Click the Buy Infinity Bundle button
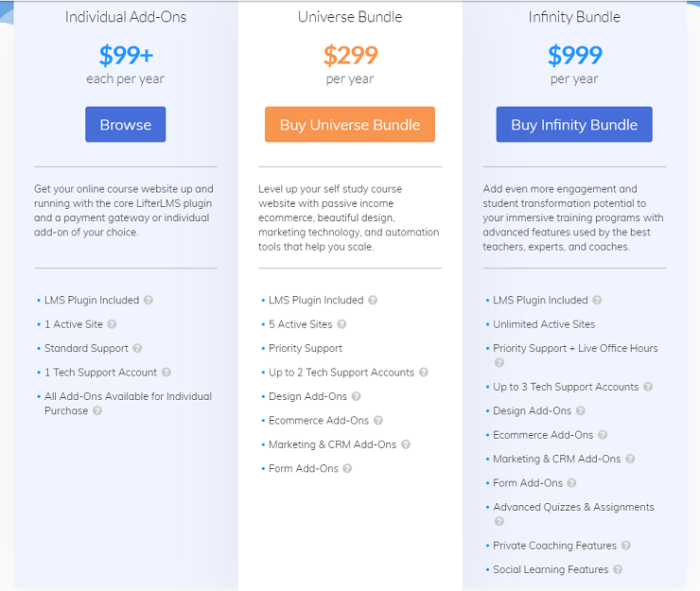 pos(574,125)
